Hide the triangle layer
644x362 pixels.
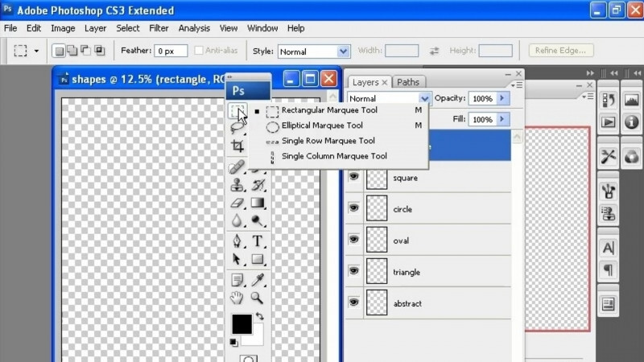point(353,271)
